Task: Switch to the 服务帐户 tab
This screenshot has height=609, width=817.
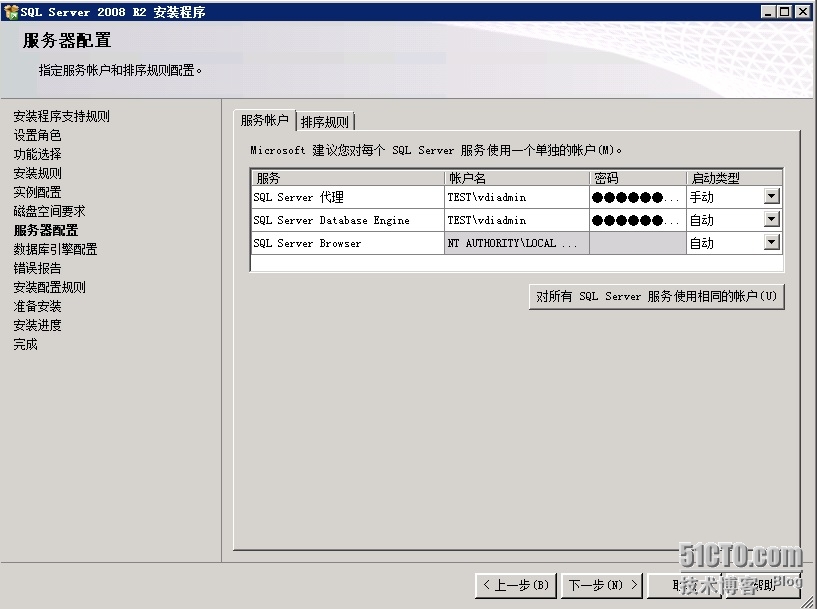Action: (x=265, y=120)
